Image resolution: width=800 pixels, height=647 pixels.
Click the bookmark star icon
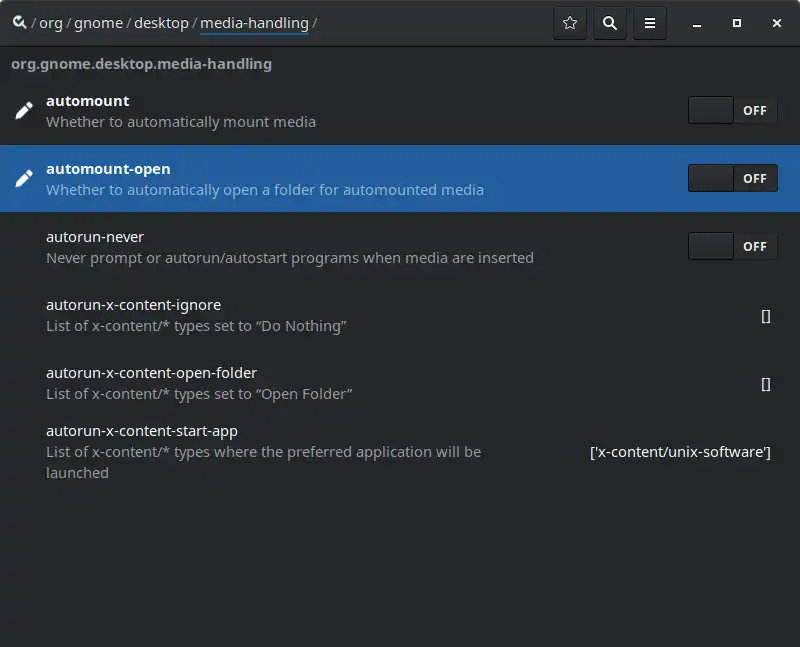[x=570, y=23]
